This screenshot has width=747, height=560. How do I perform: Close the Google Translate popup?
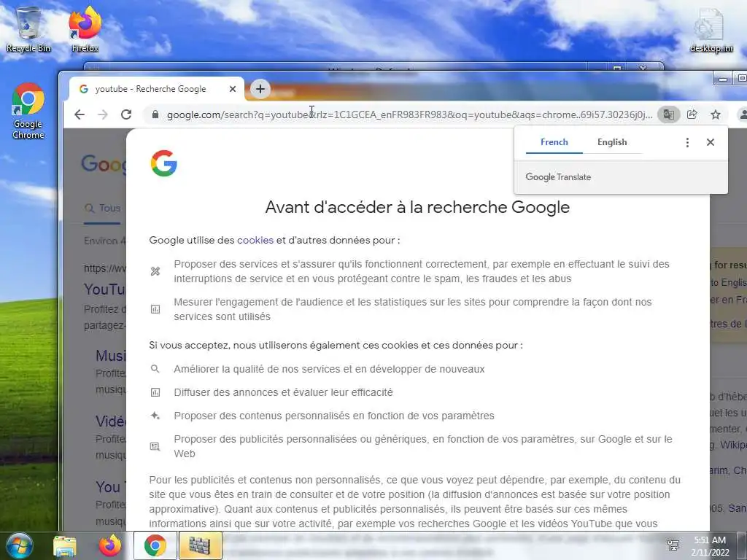(711, 142)
